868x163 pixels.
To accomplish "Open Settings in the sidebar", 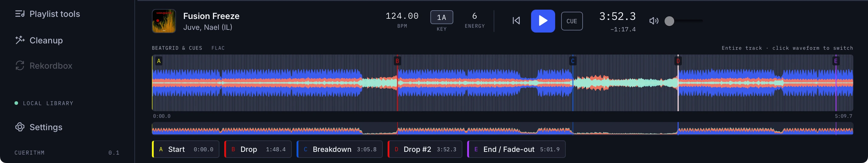I will click(39, 127).
